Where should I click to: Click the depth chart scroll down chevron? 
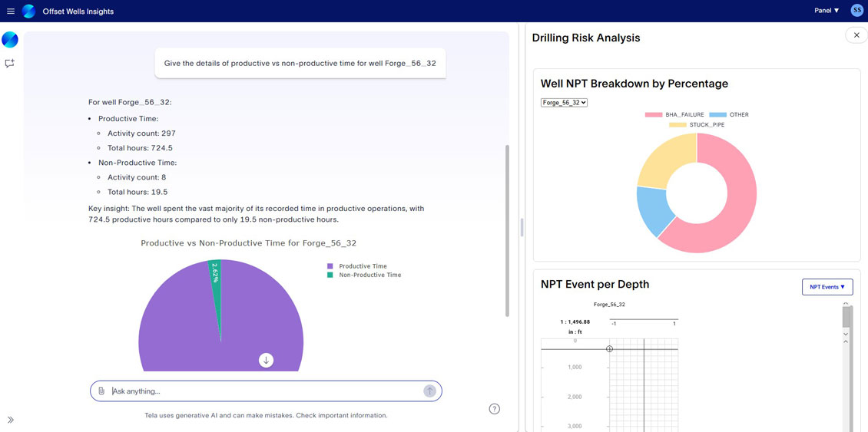(x=845, y=334)
